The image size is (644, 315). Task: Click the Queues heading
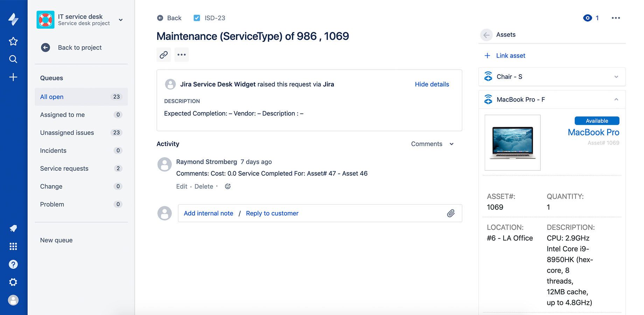(x=51, y=78)
